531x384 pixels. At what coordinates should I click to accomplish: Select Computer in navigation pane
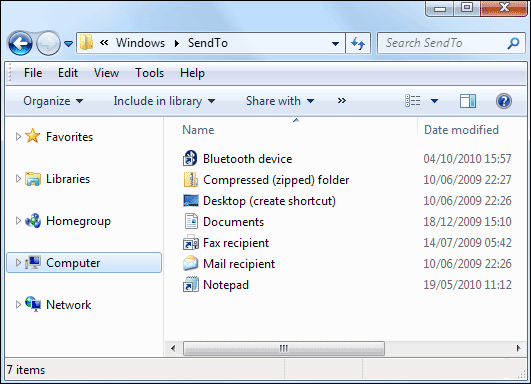(x=73, y=263)
